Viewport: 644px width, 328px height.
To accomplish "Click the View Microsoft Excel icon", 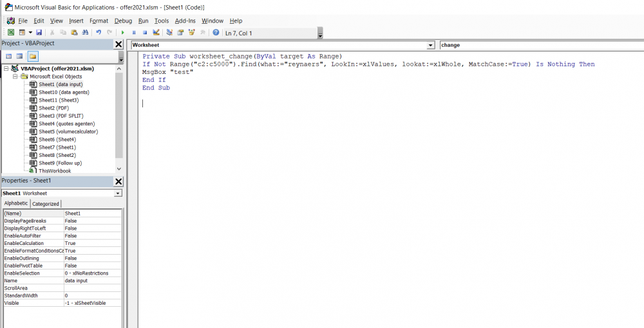I will pos(11,33).
